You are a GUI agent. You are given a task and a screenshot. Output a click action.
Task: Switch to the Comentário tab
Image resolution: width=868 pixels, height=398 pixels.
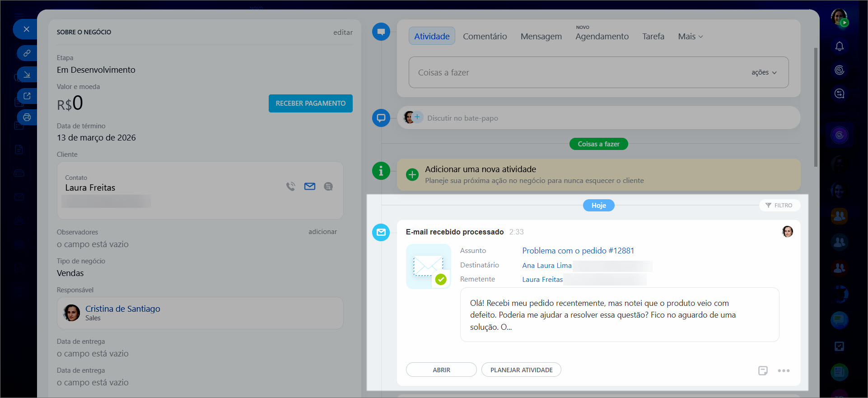485,37
